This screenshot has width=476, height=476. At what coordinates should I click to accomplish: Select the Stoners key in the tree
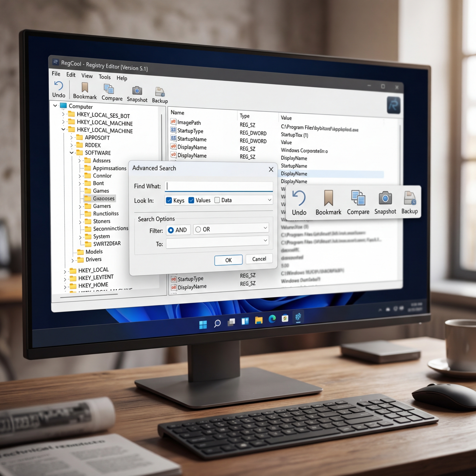point(102,221)
